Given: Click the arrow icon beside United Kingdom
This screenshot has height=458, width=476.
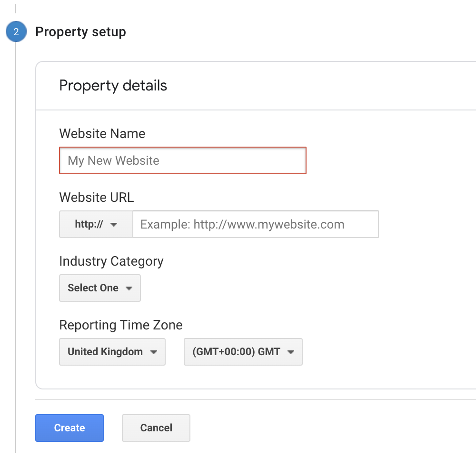Looking at the screenshot, I should tap(153, 352).
